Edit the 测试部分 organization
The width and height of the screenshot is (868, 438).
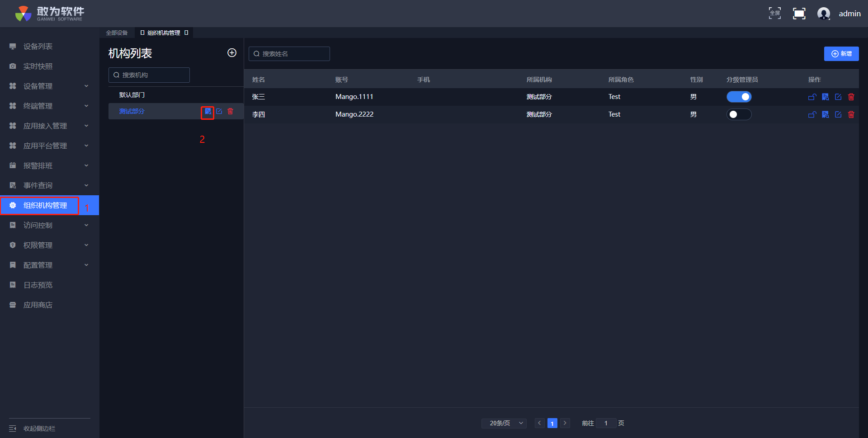pos(219,111)
